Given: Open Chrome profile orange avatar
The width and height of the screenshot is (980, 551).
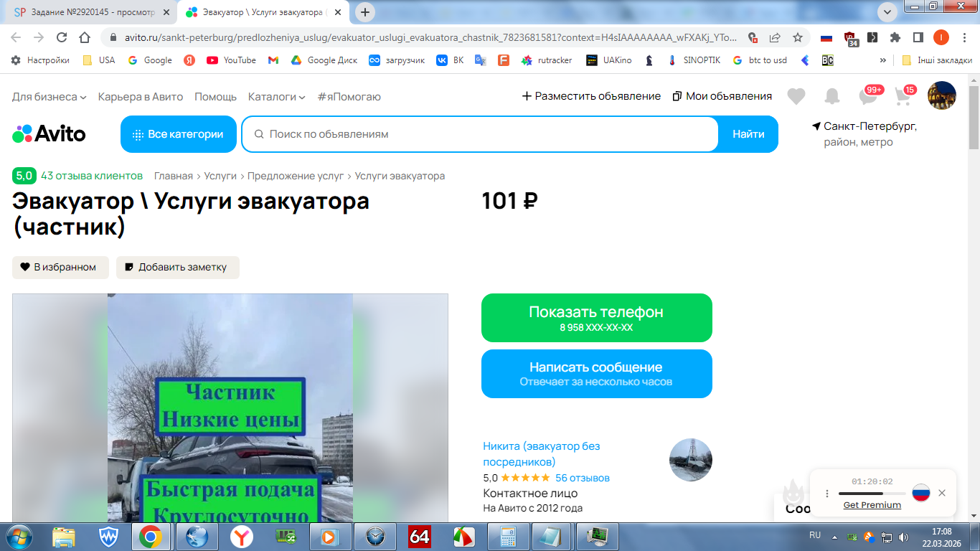Looking at the screenshot, I should click(x=941, y=37).
